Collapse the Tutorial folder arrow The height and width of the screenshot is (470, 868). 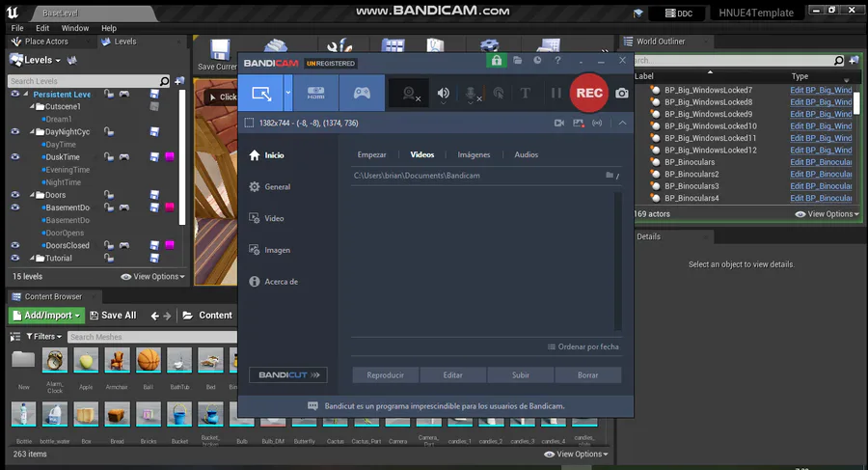32,258
